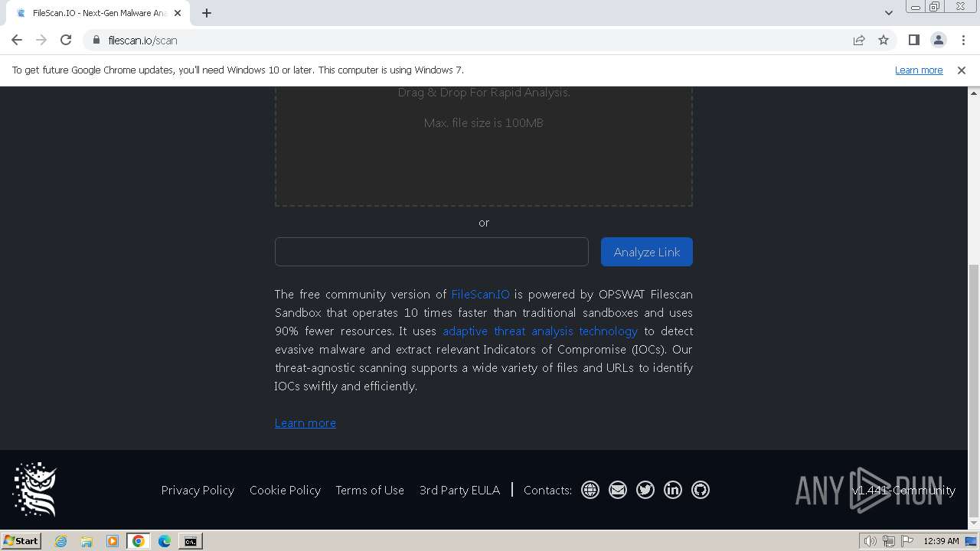The image size is (980, 551).
Task: Open Microsoft Edge from the taskbar
Action: 165,541
